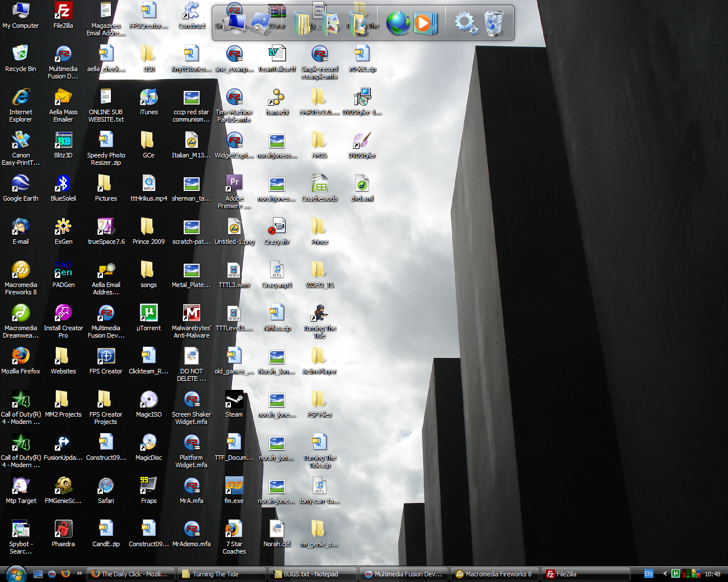728x582 pixels.
Task: Launch the Internet Explorer desktop icon
Action: [x=21, y=105]
